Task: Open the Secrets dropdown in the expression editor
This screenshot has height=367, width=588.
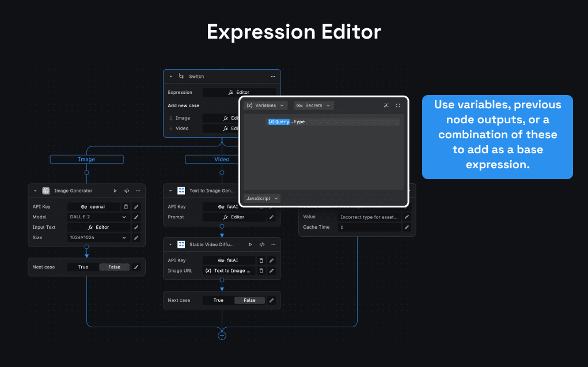Action: click(x=313, y=105)
